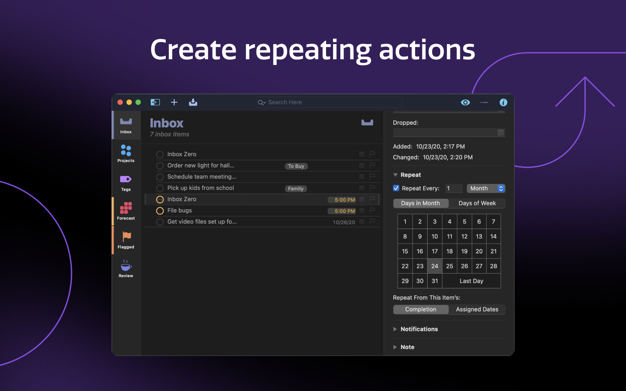626x391 pixels.
Task: Click the Inbox heading title
Action: (166, 123)
